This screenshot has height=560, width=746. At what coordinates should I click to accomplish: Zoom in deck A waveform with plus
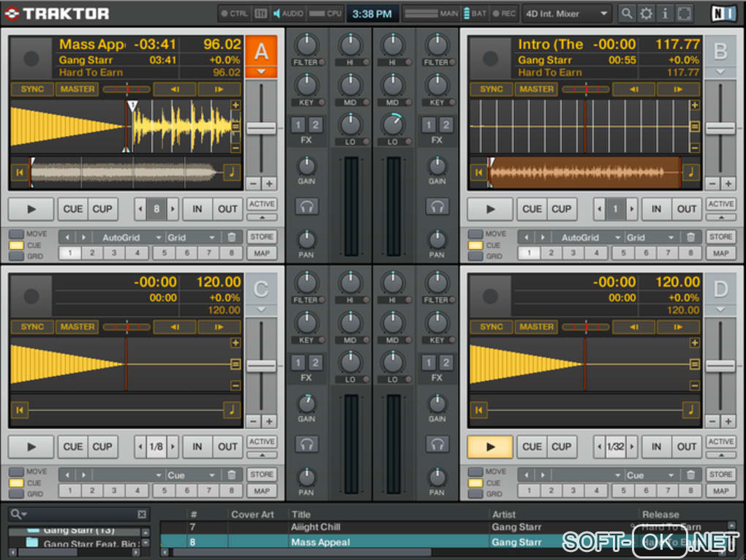[x=236, y=105]
